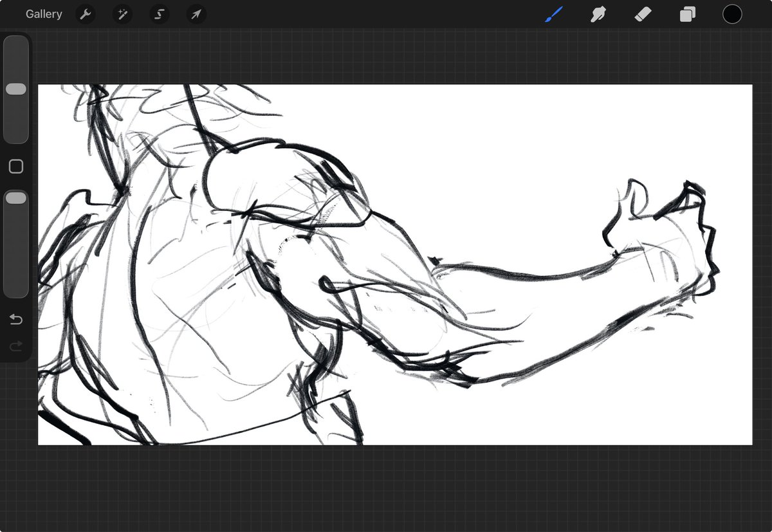The width and height of the screenshot is (772, 532).
Task: Undo the last stroke
Action: (16, 320)
